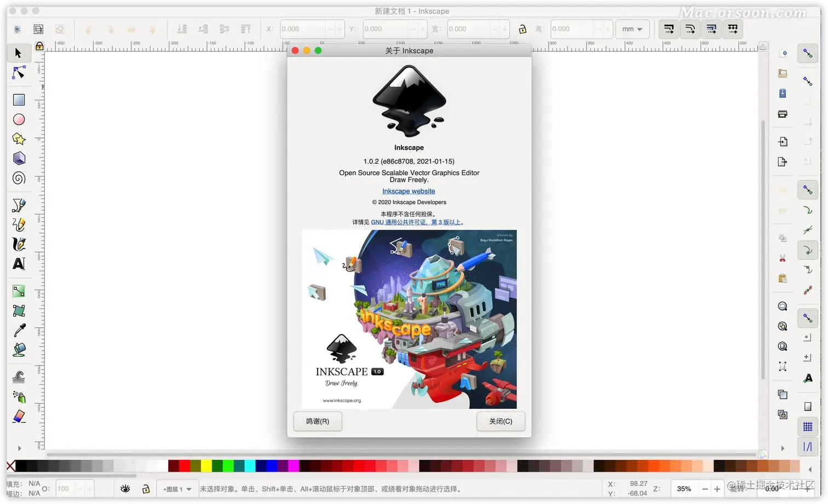Select the Spray tool
The image size is (828, 504).
click(19, 397)
